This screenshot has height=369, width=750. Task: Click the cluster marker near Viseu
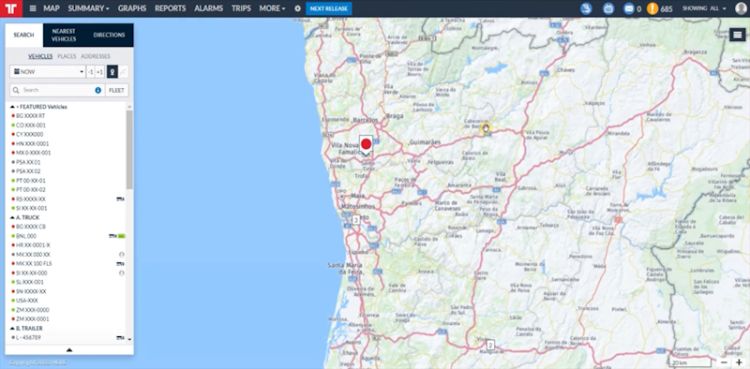pyautogui.click(x=490, y=345)
